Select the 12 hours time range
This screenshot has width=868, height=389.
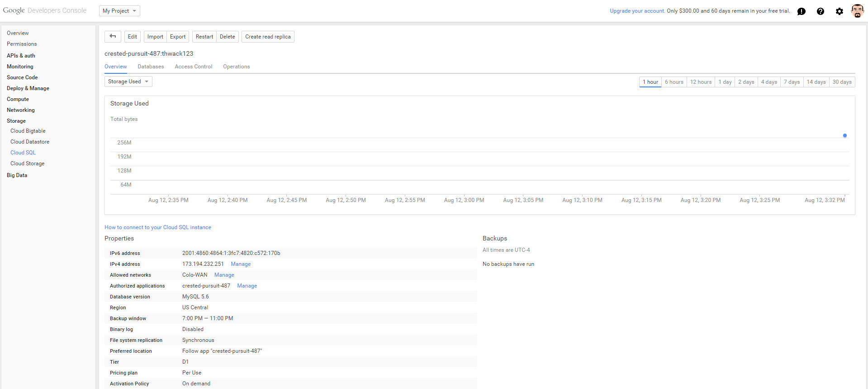pyautogui.click(x=701, y=82)
